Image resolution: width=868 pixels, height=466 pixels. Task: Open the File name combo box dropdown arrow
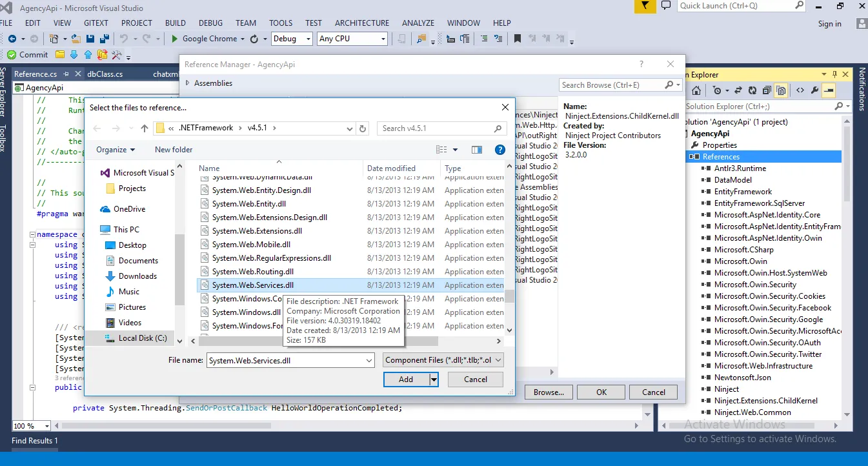368,360
